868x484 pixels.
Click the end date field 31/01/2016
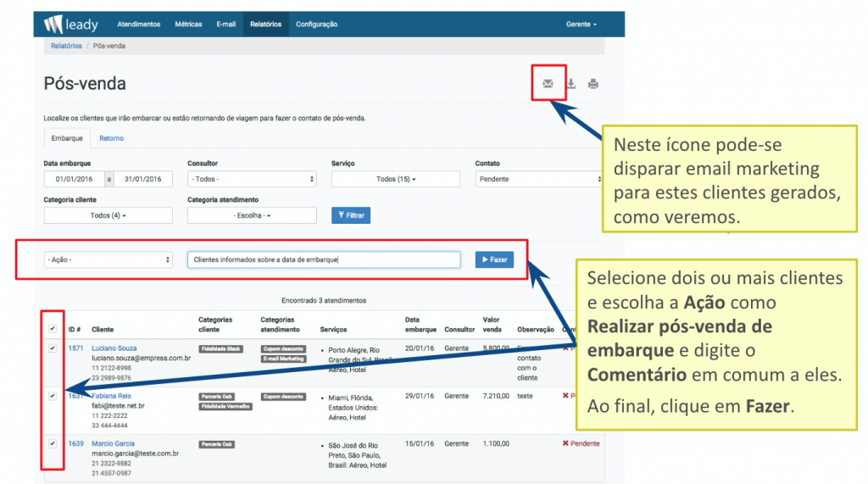pos(142,179)
